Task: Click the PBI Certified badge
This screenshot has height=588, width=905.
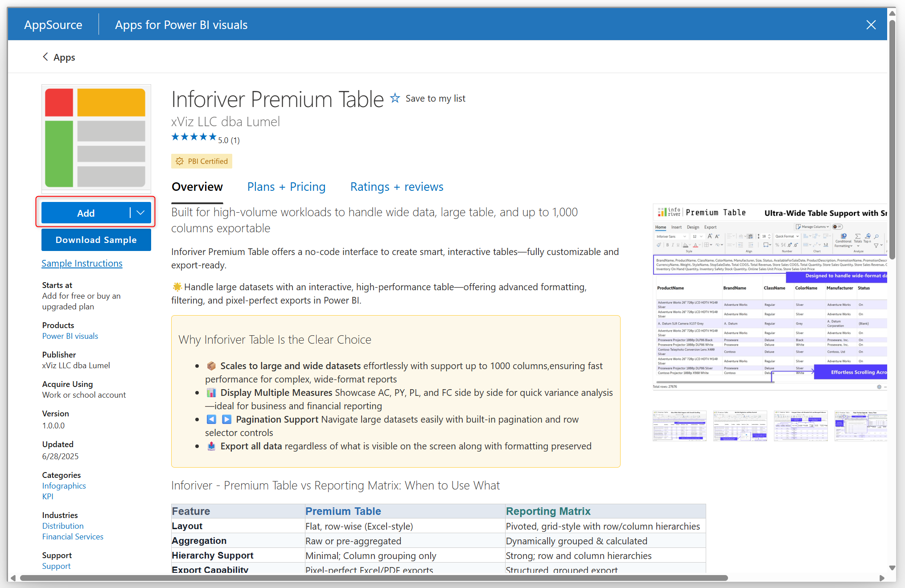Action: point(202,161)
